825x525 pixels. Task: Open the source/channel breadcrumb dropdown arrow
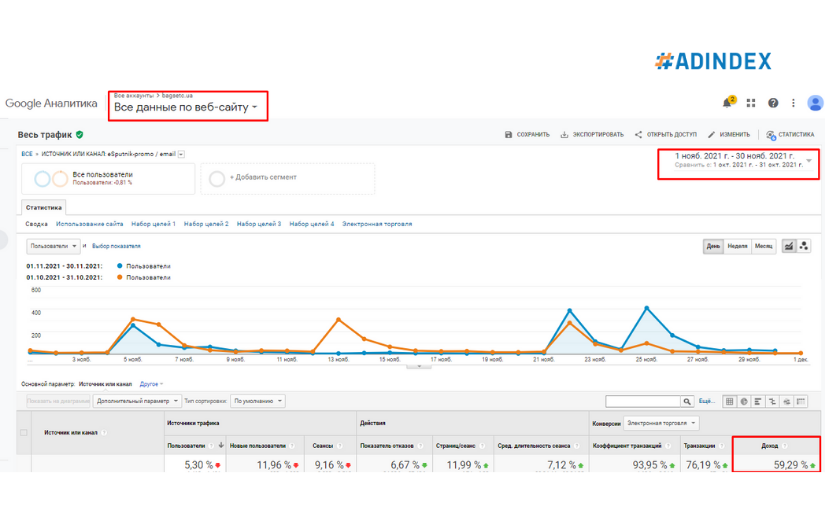coord(181,154)
